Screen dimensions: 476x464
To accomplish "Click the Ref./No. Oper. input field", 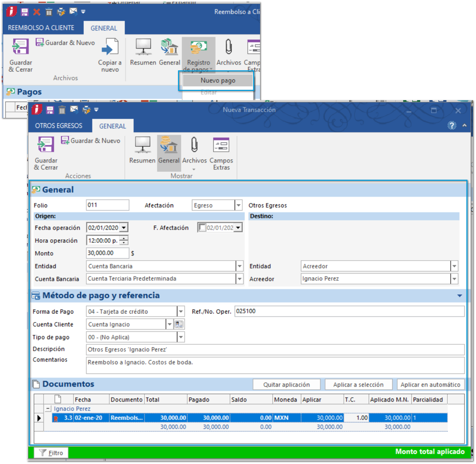I will pyautogui.click(x=349, y=311).
